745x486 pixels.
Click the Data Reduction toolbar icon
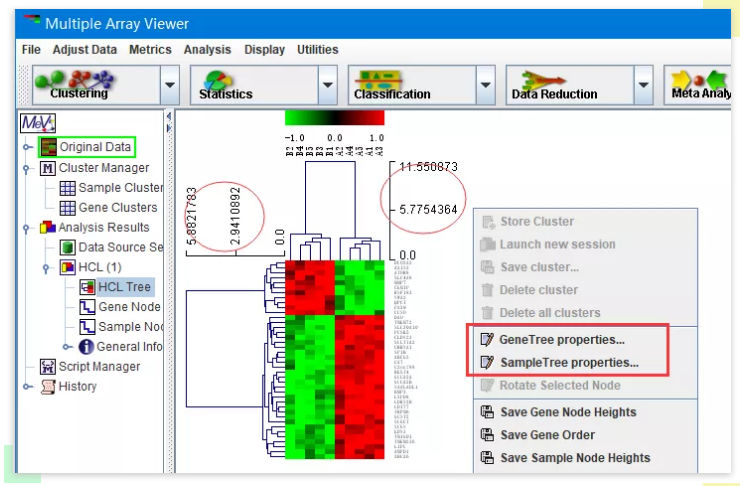(x=554, y=86)
